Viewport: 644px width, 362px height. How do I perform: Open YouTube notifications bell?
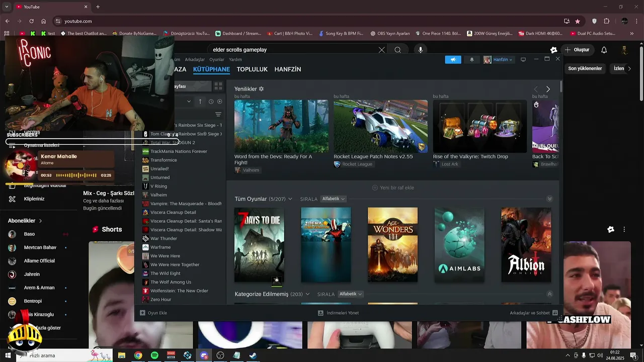[604, 50]
